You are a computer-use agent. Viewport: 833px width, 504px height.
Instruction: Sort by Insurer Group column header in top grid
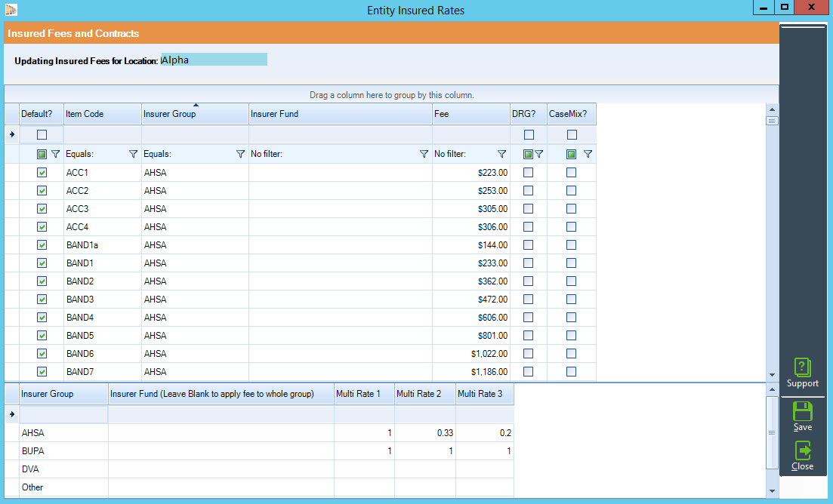[x=195, y=114]
